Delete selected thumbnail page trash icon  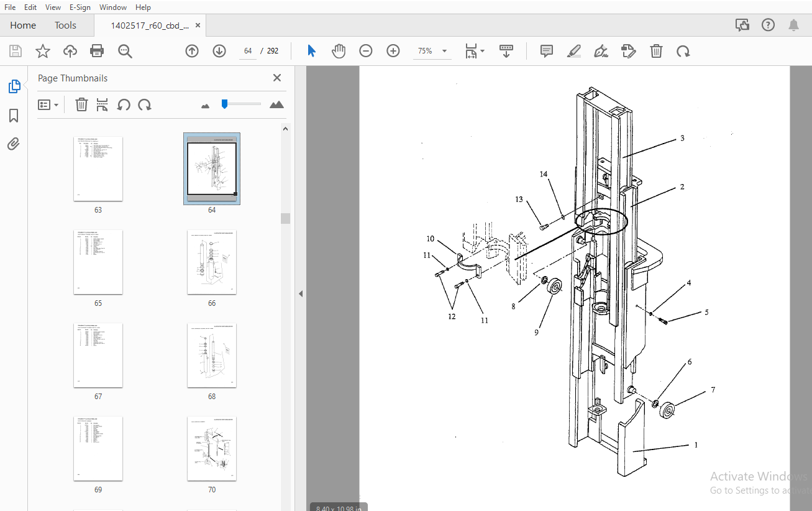point(81,104)
